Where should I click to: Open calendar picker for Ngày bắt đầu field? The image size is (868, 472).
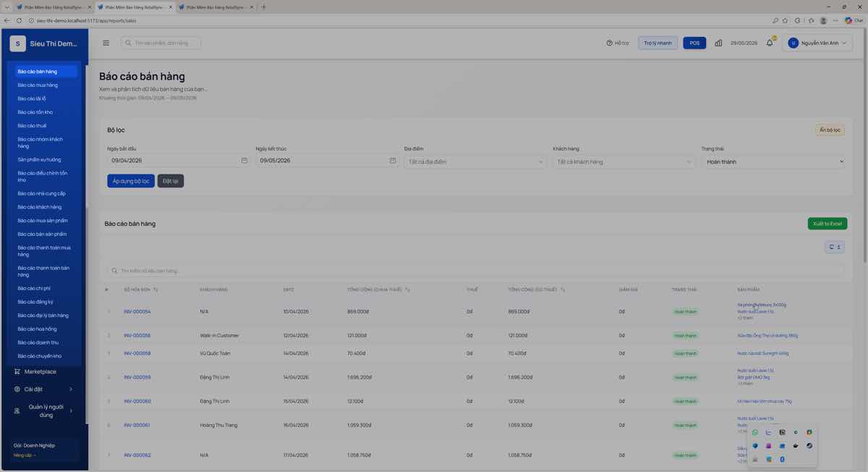click(244, 161)
